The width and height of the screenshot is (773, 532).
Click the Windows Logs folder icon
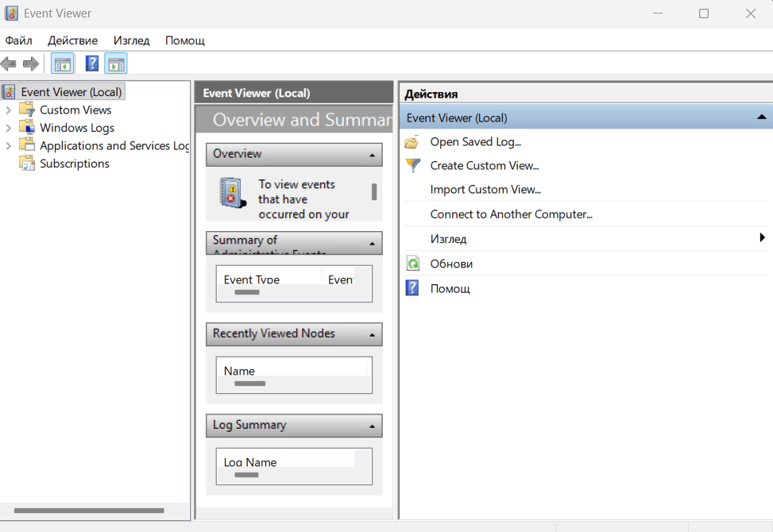coord(27,127)
